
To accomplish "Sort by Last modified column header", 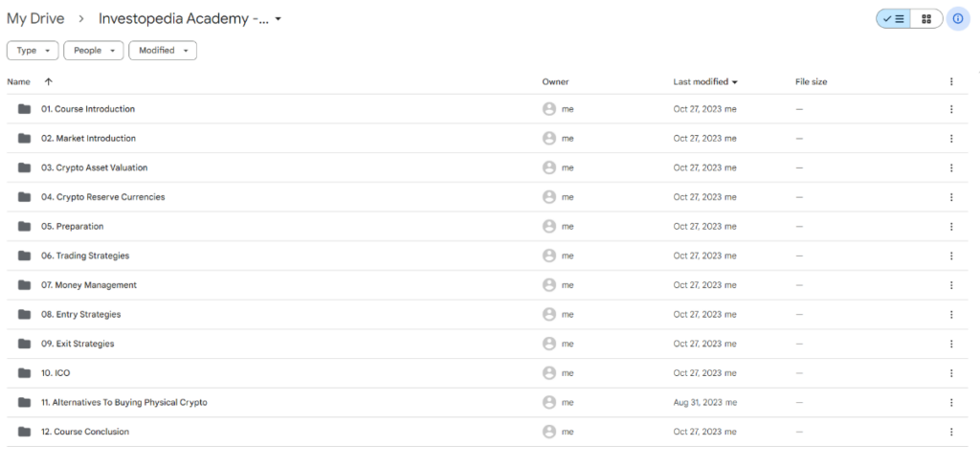I will pyautogui.click(x=701, y=82).
